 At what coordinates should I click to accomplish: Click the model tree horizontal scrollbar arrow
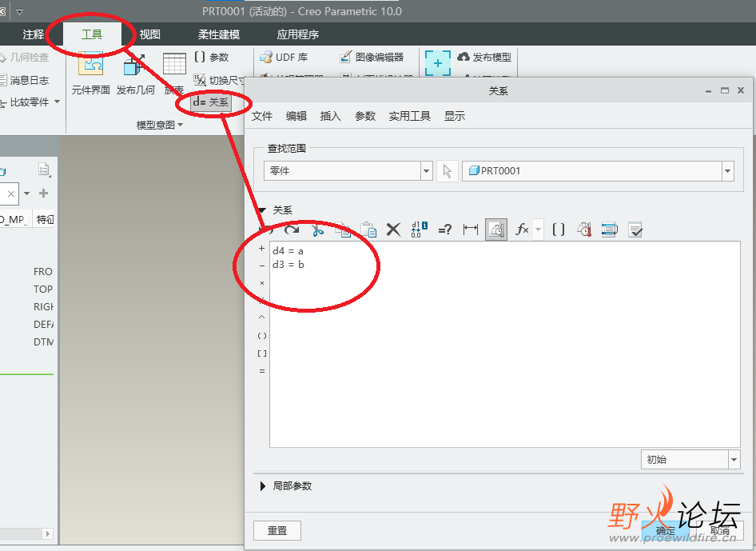[x=47, y=533]
